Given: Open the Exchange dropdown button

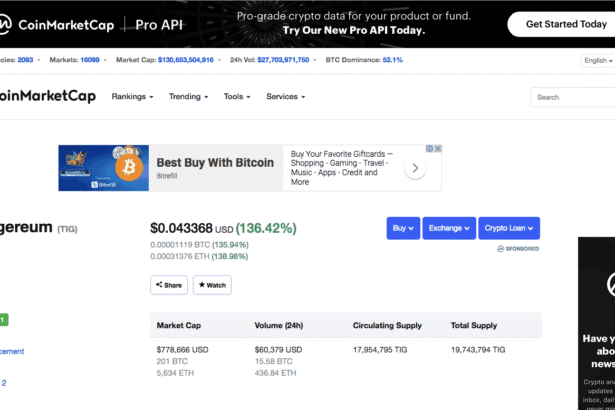Looking at the screenshot, I should click(449, 228).
